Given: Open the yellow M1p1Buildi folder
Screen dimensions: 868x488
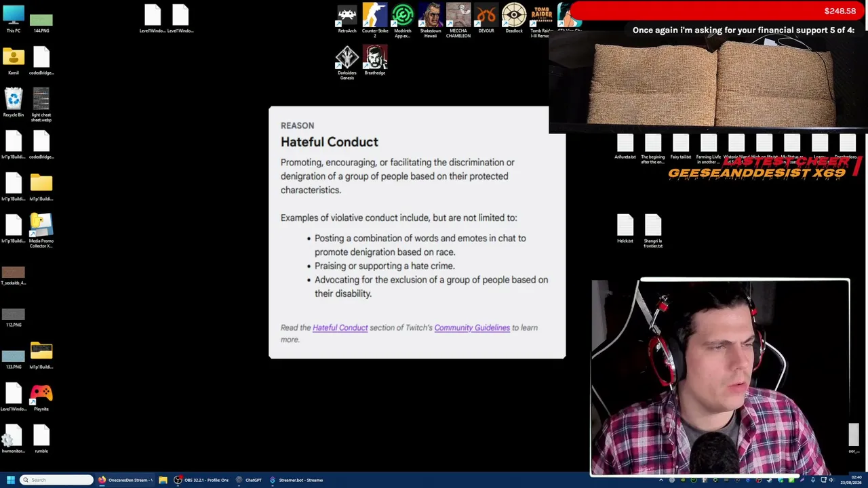Looking at the screenshot, I should pyautogui.click(x=41, y=186).
